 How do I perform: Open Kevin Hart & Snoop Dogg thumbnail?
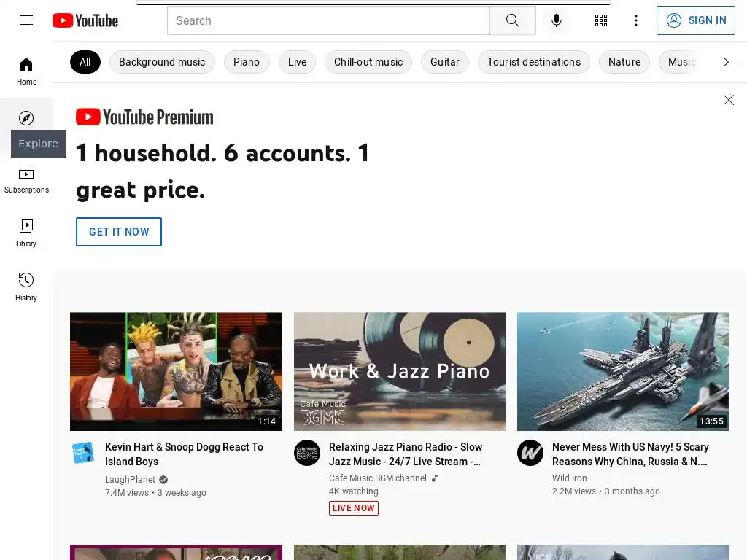point(176,371)
